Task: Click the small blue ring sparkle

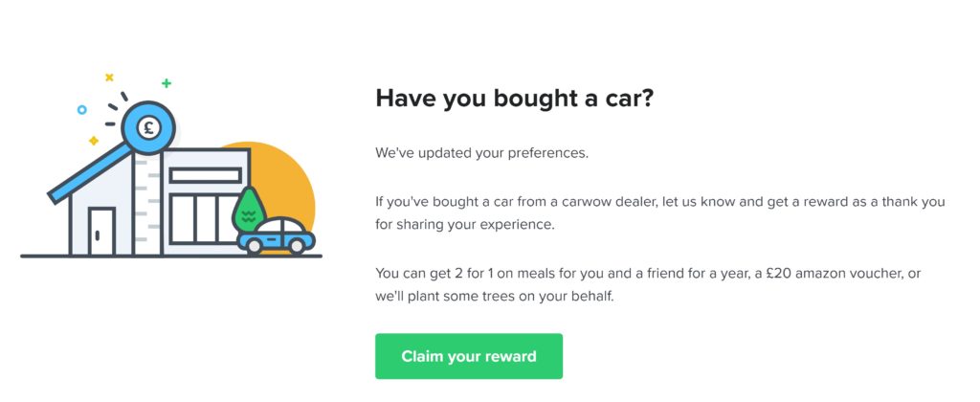Action: (x=82, y=109)
